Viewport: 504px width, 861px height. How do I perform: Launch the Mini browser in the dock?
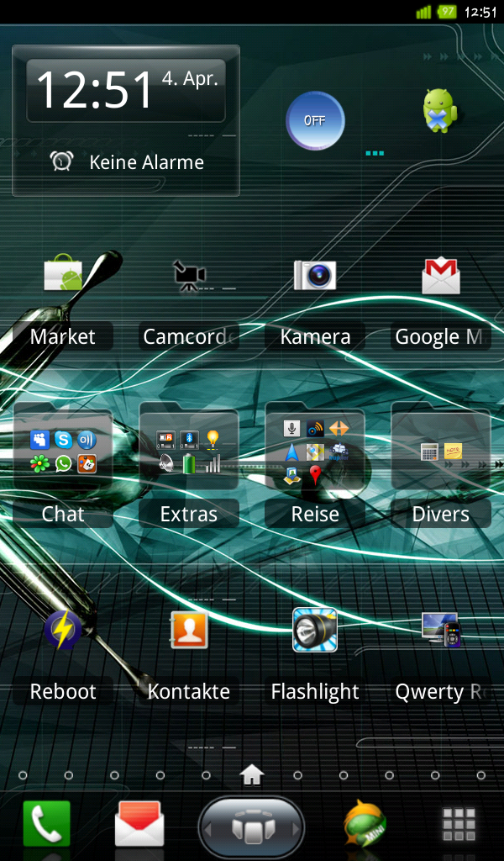(365, 825)
